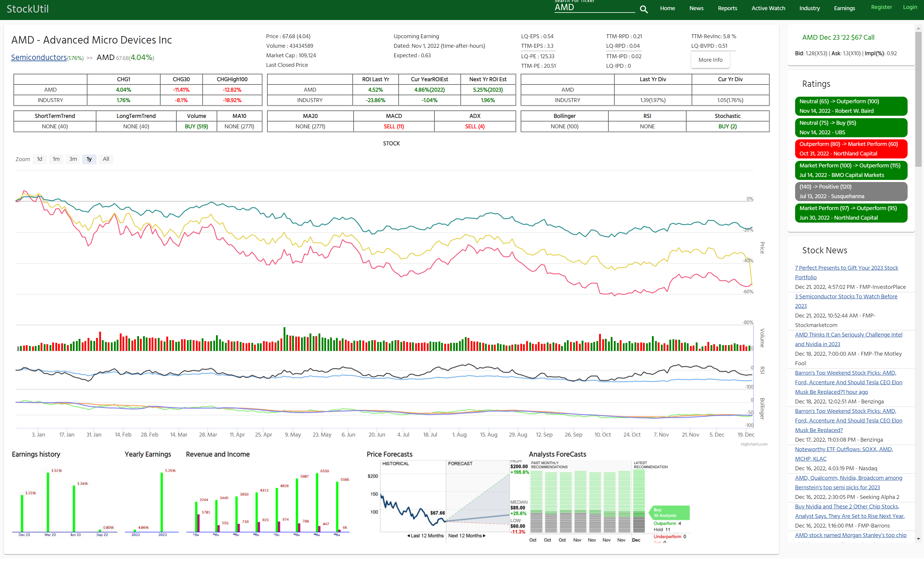
Task: Click the 'Next 12 Months' forecast arrow label
Action: [467, 536]
